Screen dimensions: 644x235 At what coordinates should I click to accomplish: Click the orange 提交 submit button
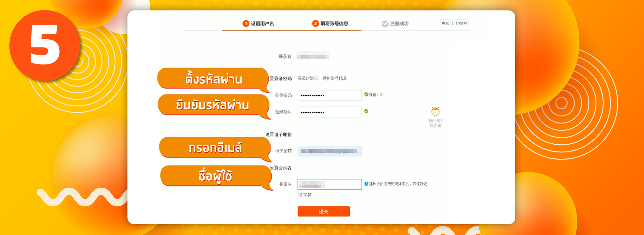[324, 211]
